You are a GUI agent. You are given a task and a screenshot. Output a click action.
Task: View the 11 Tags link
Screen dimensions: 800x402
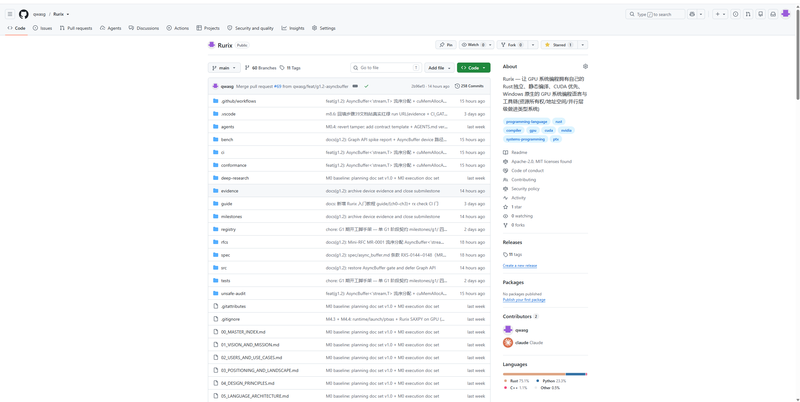point(290,68)
